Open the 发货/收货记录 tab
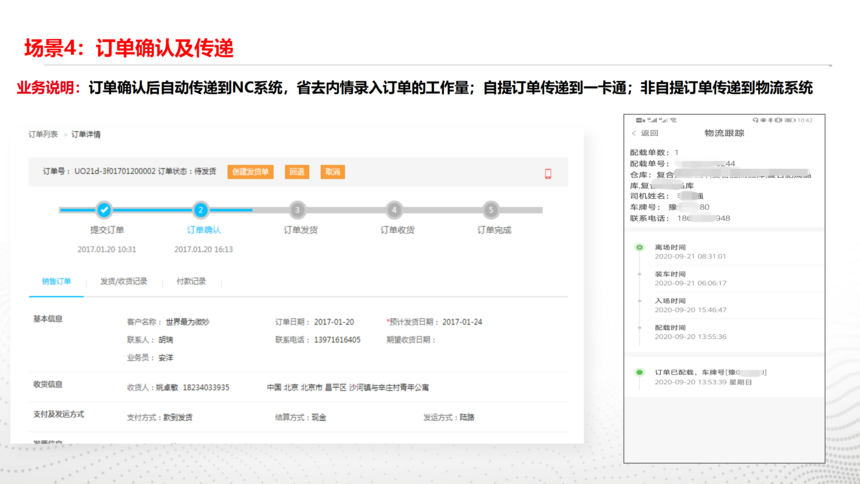Screen dimensions: 860x484 click(x=123, y=282)
